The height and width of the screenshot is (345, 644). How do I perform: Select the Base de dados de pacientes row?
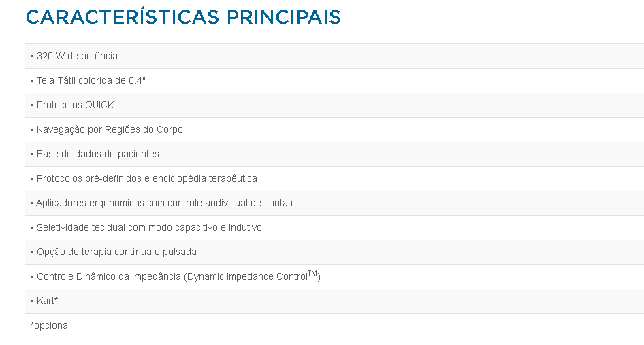[334, 154]
